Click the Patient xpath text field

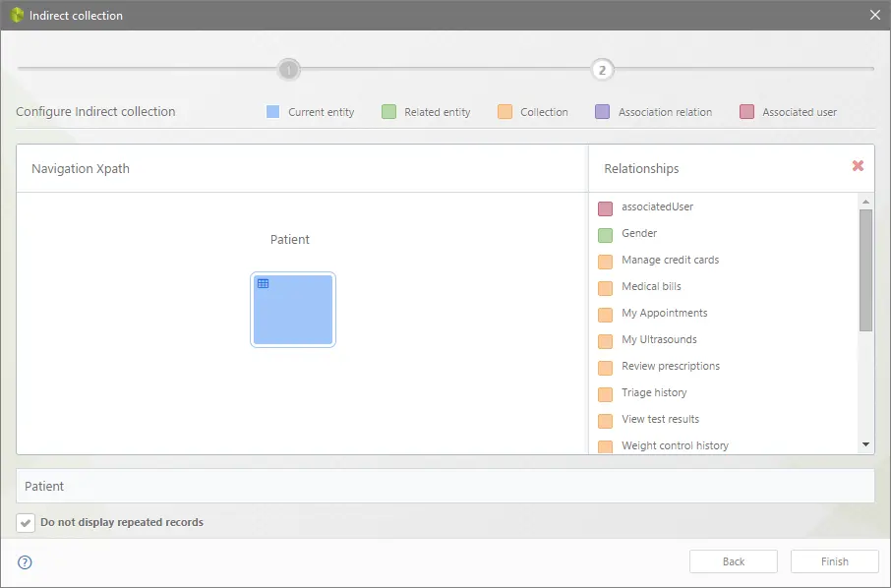(x=445, y=486)
